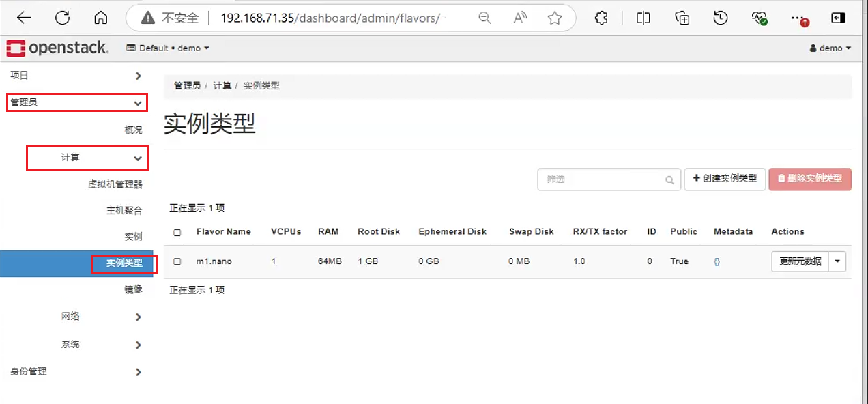The width and height of the screenshot is (868, 404).
Task: Open the m1.nano row actions dropdown arrow
Action: point(837,261)
